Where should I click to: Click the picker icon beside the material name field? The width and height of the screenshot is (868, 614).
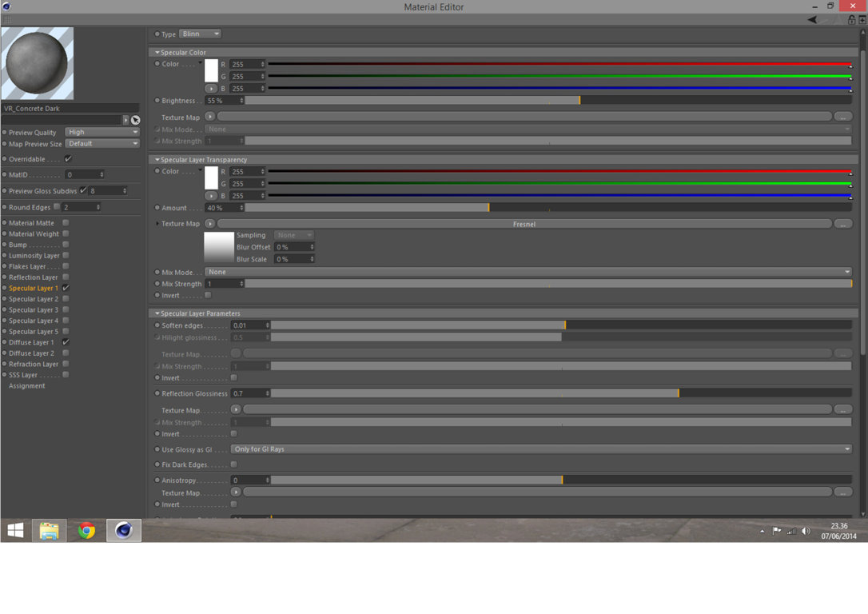tap(135, 120)
